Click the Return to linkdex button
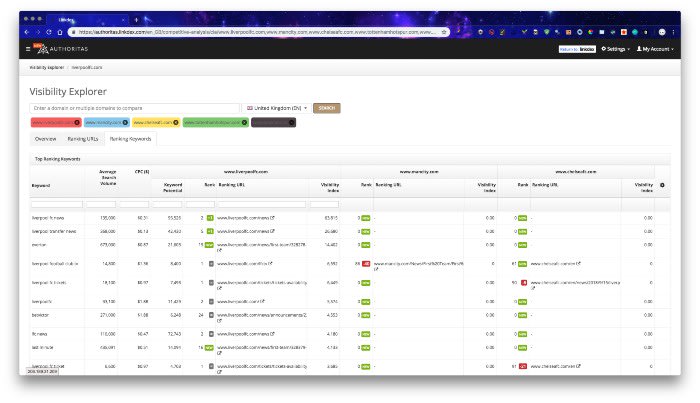Screen dimensions: 700x403 click(577, 49)
